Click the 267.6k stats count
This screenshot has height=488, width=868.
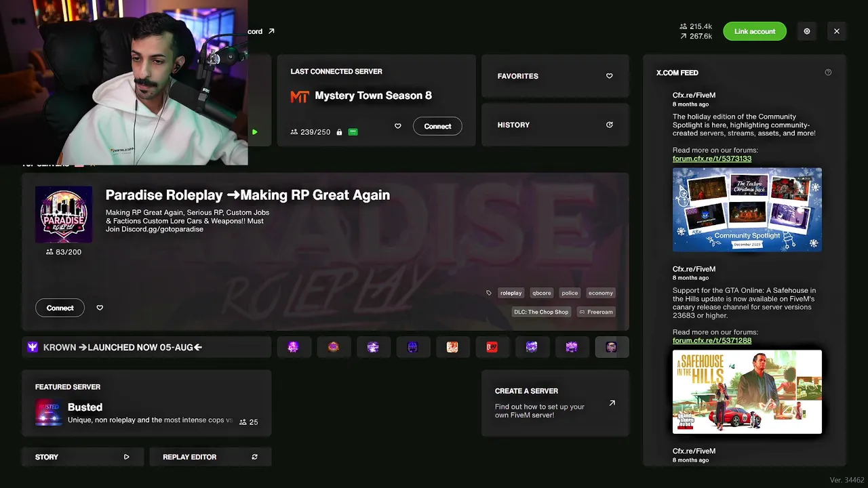click(696, 36)
